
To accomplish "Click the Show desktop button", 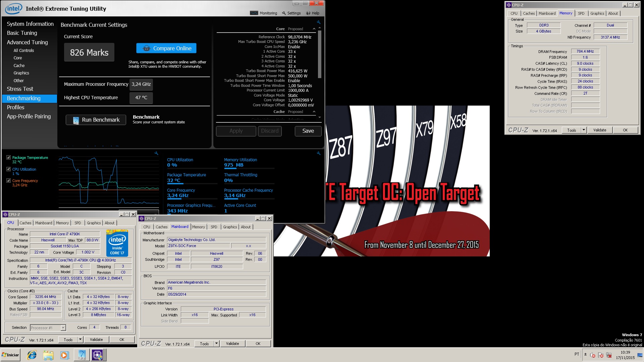I will (640, 355).
